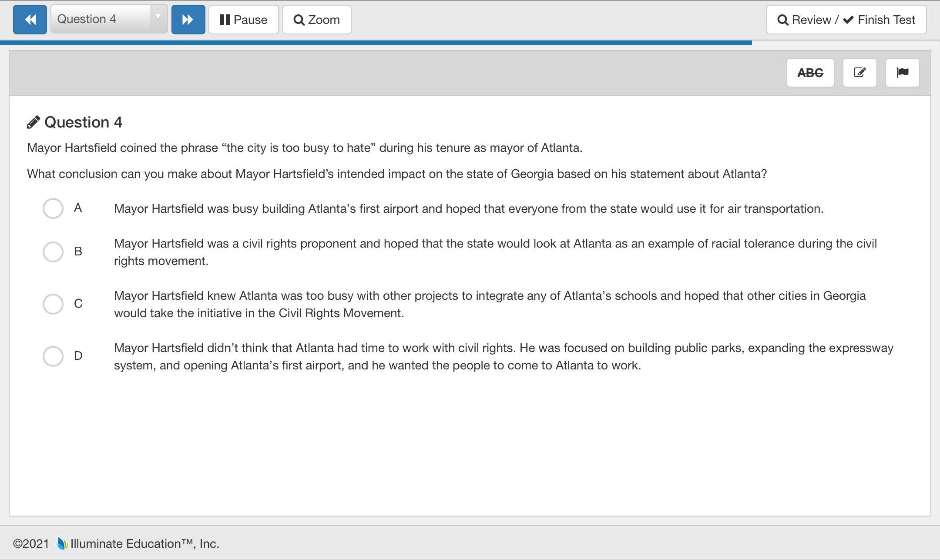Click the dropdown arrow on question selector
The width and height of the screenshot is (940, 560).
pyautogui.click(x=158, y=18)
